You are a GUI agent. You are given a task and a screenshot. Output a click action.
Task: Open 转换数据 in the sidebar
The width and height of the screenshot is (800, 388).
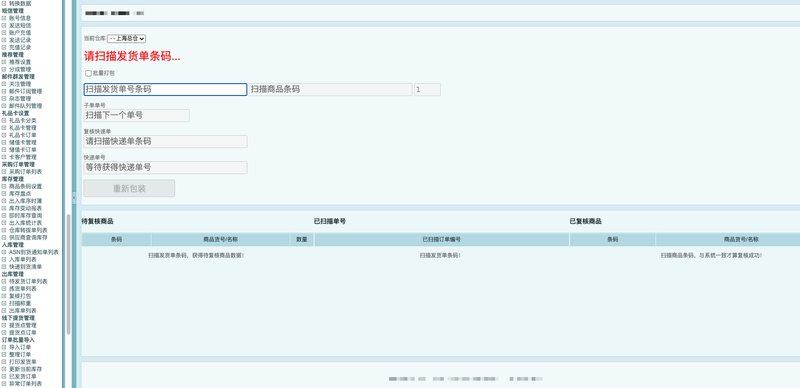tap(20, 3)
